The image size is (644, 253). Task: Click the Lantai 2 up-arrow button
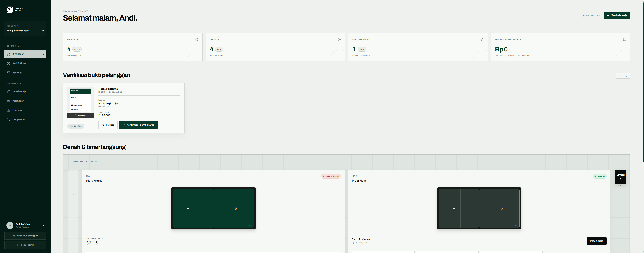[621, 177]
